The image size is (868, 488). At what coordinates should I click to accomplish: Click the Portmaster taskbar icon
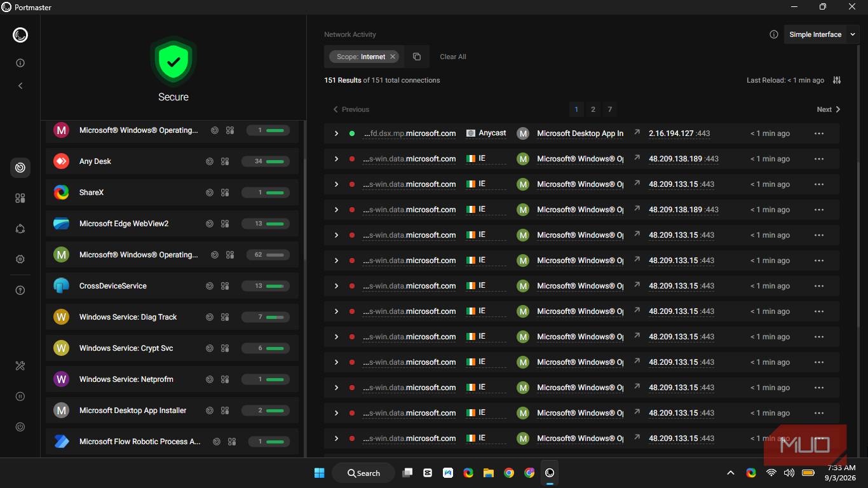pyautogui.click(x=550, y=473)
